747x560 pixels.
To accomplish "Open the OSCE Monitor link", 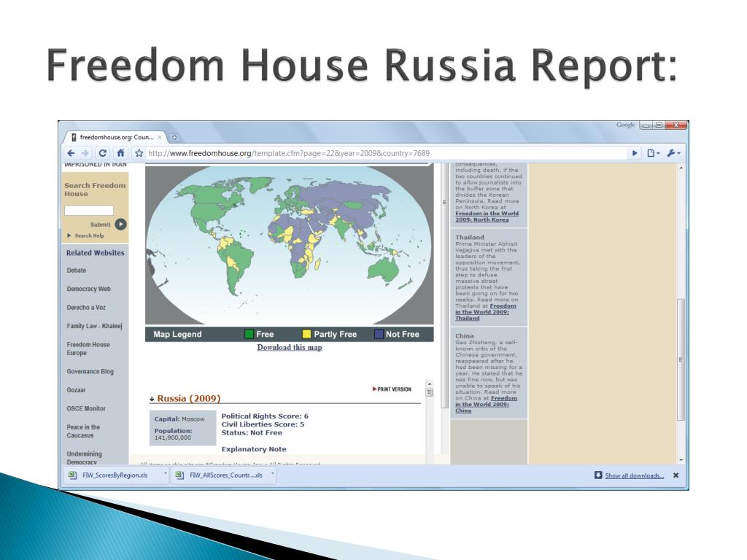I will (x=86, y=408).
